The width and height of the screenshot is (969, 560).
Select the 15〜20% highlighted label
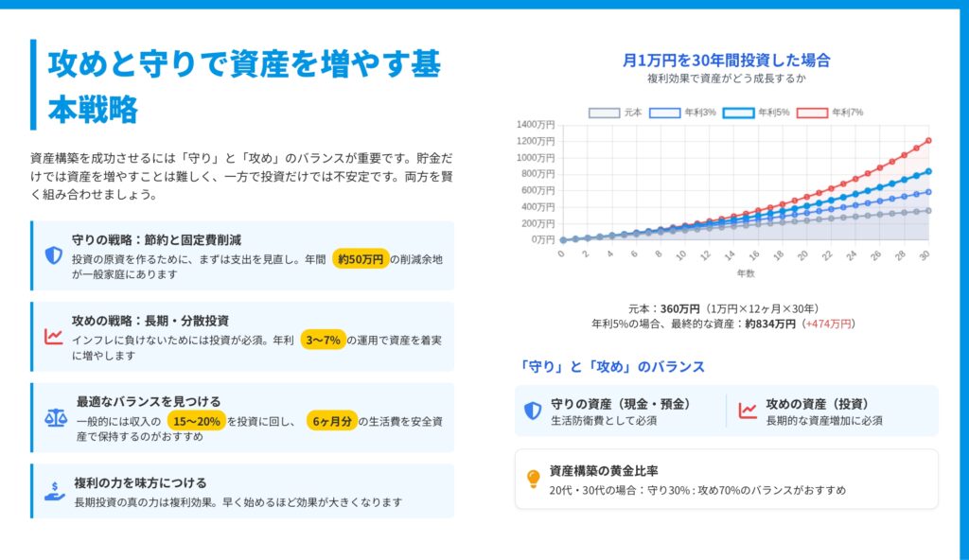pyautogui.click(x=196, y=421)
